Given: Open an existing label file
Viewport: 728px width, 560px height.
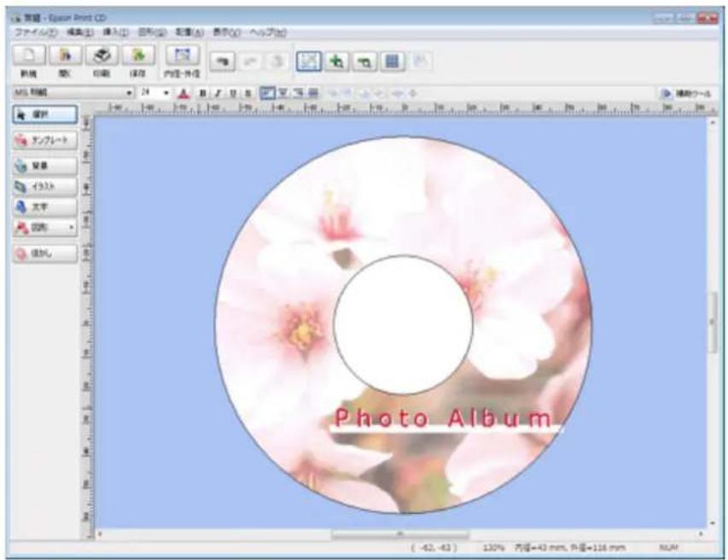Looking at the screenshot, I should coord(65,60).
